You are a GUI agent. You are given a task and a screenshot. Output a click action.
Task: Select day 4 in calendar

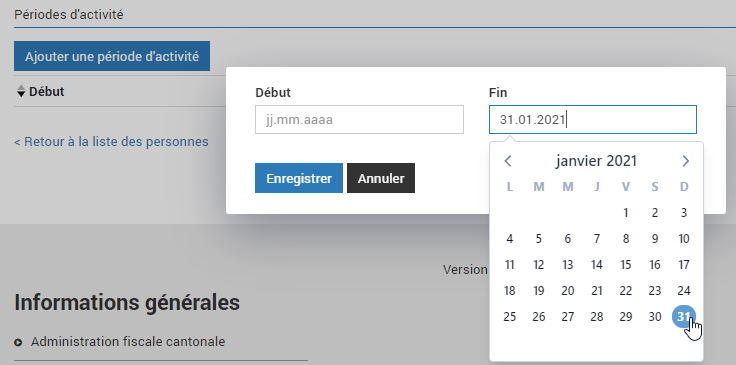(x=510, y=239)
